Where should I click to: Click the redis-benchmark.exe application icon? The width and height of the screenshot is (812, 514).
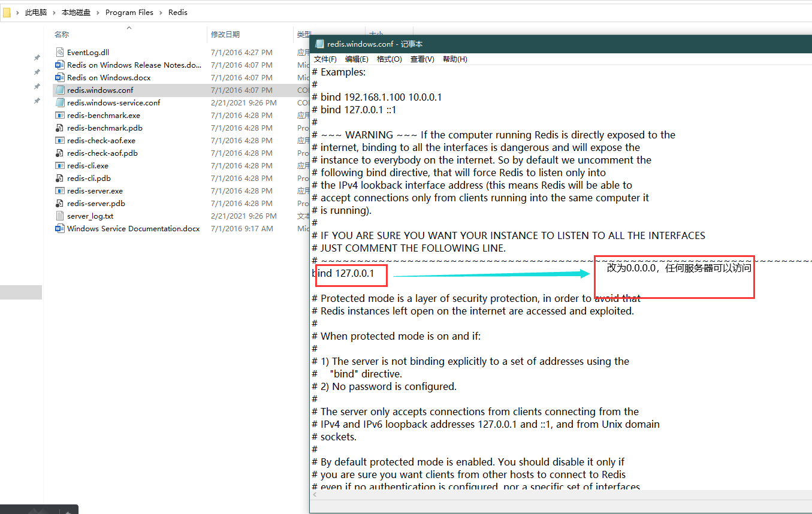point(59,115)
